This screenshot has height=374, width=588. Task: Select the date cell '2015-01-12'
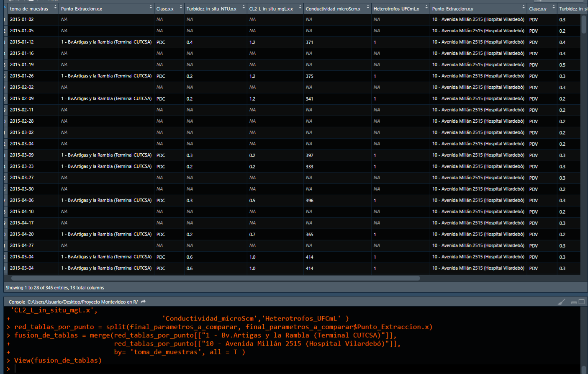[x=22, y=42]
